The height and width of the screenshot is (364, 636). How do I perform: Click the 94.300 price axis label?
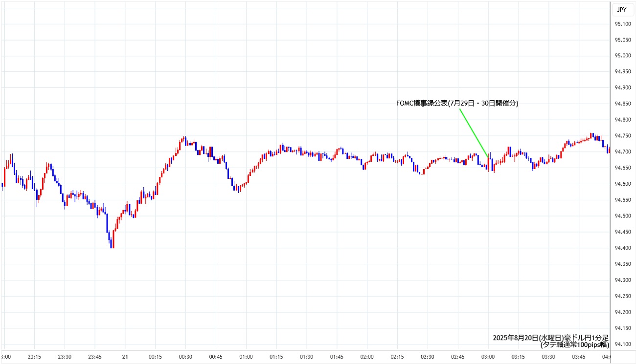tap(623, 280)
